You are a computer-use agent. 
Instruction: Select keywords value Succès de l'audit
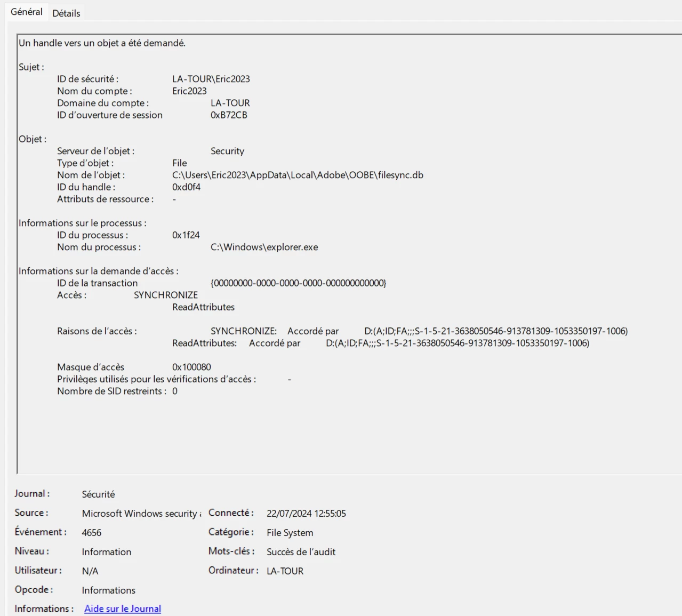(x=301, y=551)
